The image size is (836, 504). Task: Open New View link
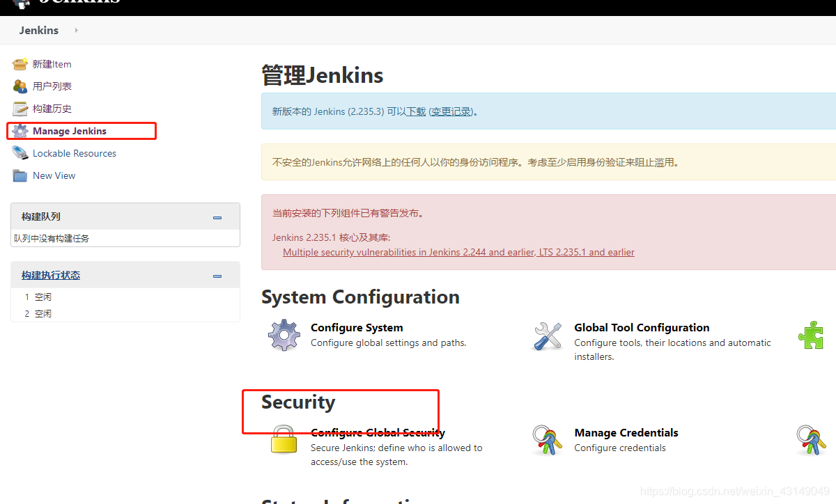[x=54, y=175]
